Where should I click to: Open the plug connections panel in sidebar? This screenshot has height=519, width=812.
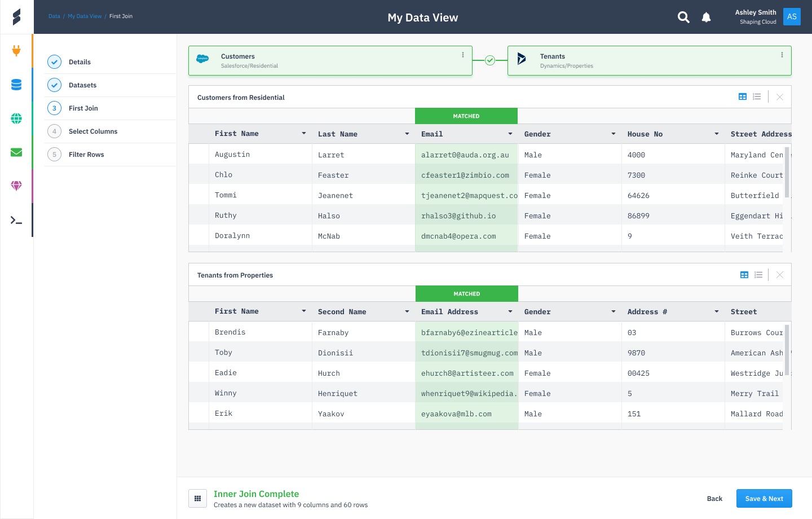16,50
